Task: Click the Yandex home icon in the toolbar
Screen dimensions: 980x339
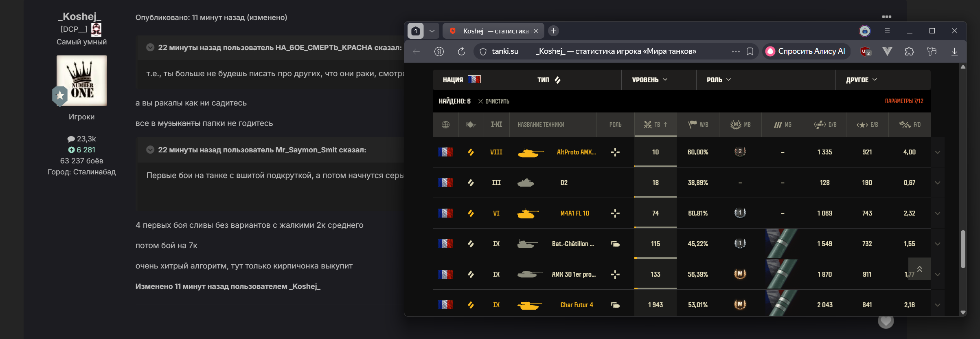Action: tap(439, 51)
